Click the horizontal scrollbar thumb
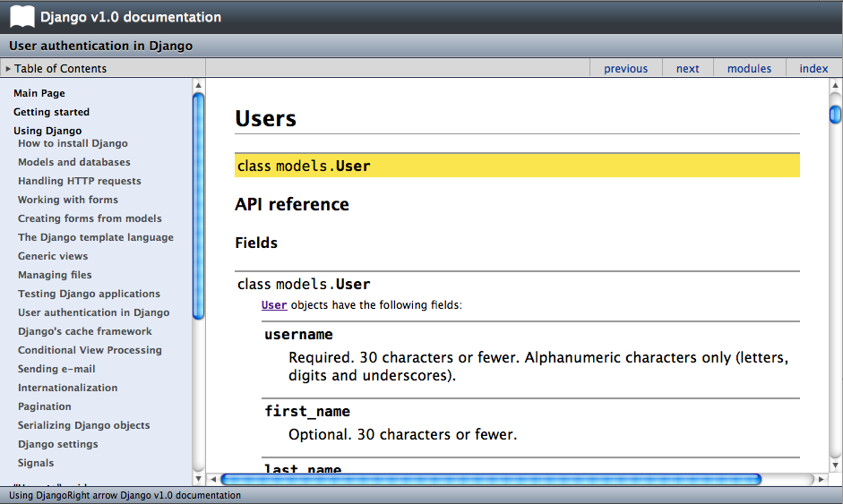 point(490,480)
